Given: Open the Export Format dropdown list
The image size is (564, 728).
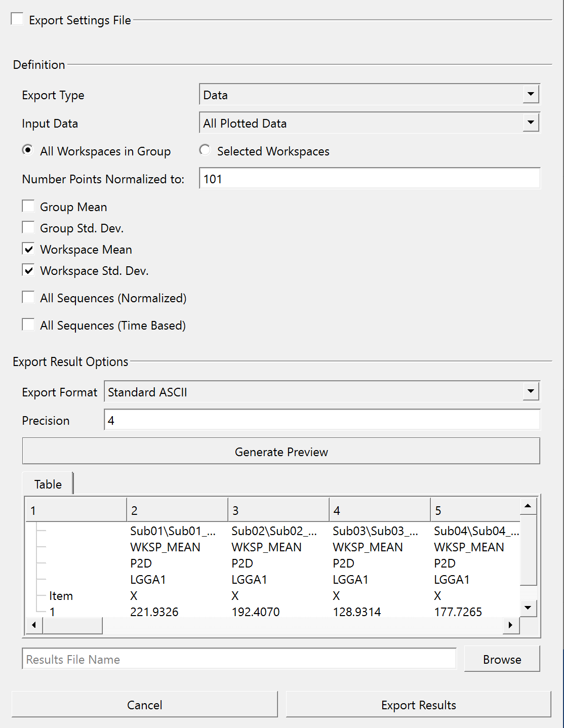Looking at the screenshot, I should pyautogui.click(x=322, y=392).
